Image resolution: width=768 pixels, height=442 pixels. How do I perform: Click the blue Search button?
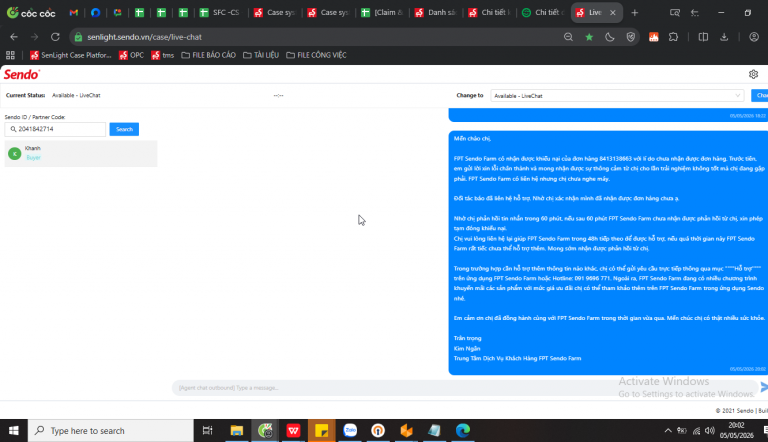[x=124, y=129]
